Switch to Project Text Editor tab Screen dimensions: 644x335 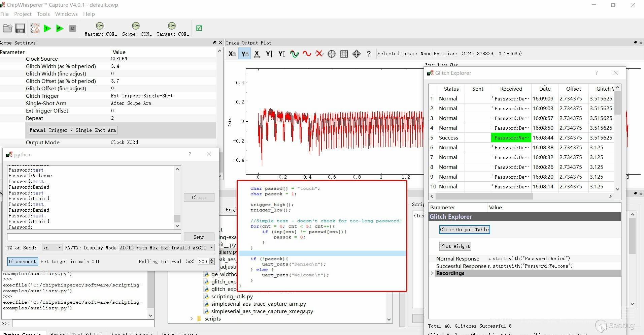tap(76, 333)
